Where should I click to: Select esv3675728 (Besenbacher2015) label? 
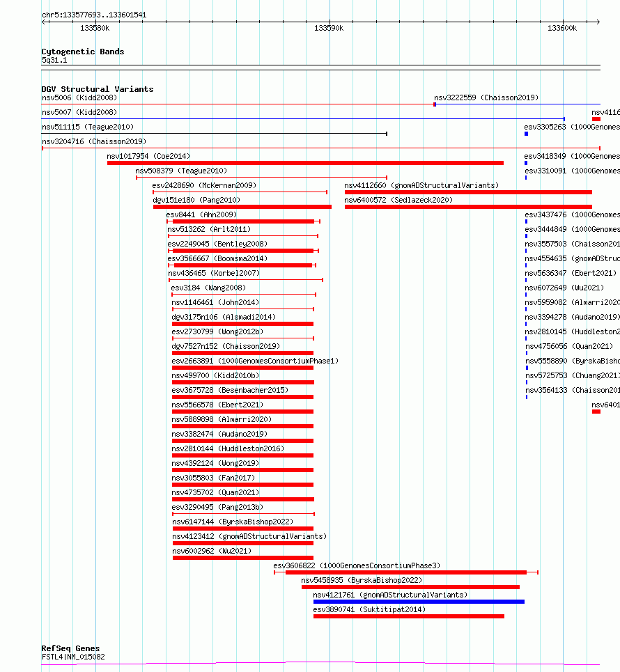pos(230,390)
